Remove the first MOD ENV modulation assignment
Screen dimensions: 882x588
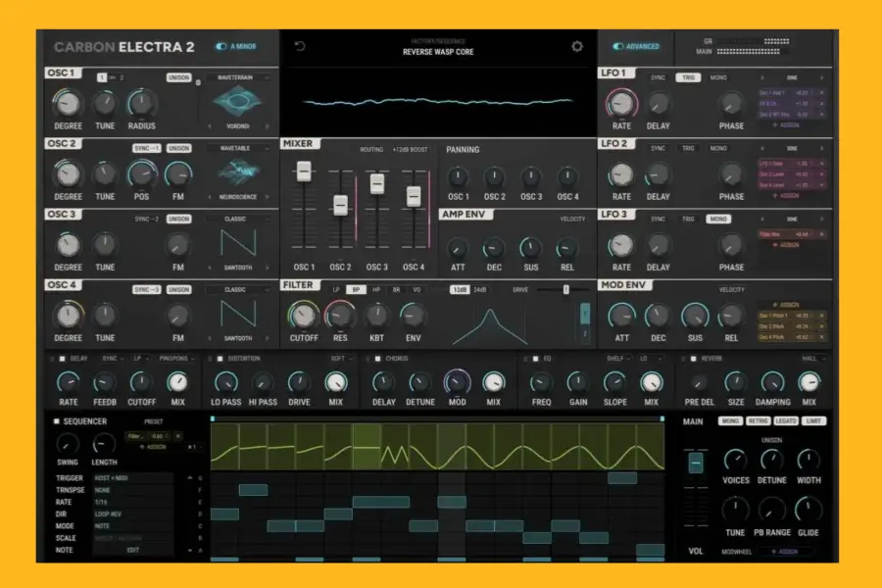tap(821, 316)
